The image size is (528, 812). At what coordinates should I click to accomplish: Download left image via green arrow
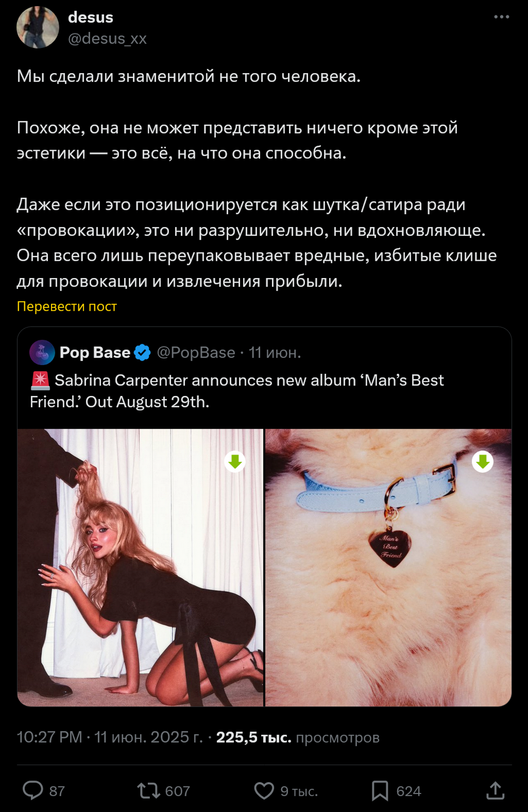coord(235,461)
